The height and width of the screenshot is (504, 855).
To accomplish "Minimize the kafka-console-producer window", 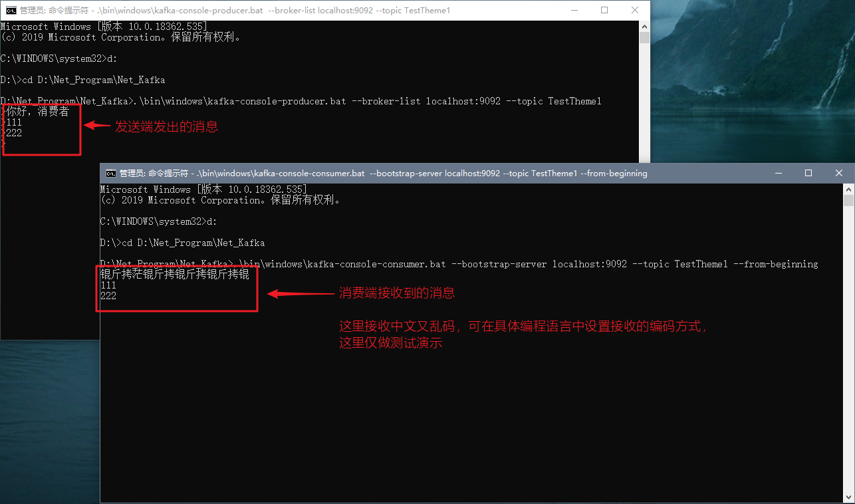I will [x=574, y=10].
